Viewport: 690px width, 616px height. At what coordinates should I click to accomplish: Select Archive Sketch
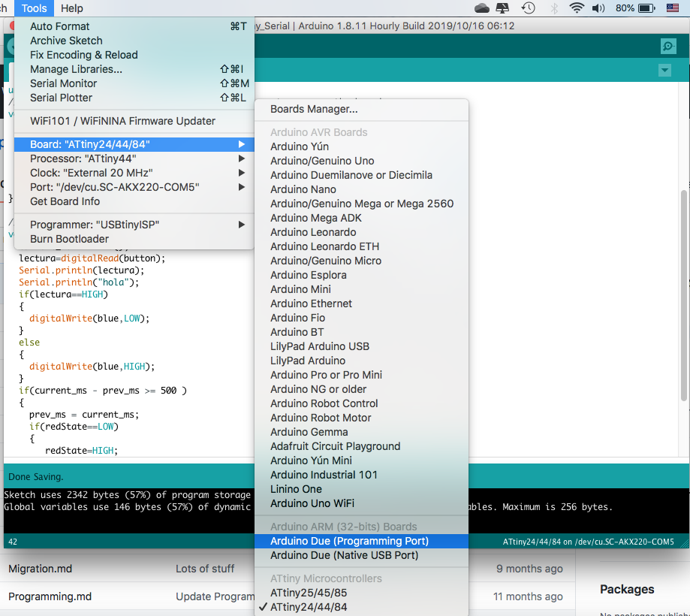[x=134, y=41]
